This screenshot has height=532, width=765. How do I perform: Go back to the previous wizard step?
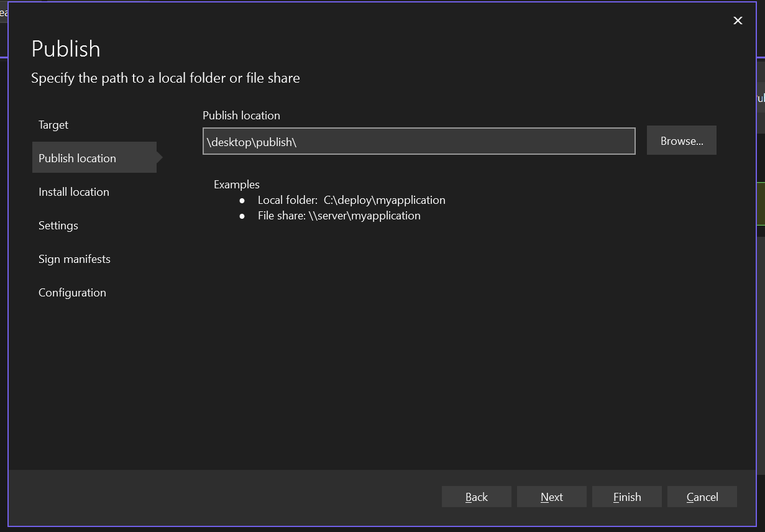tap(476, 497)
